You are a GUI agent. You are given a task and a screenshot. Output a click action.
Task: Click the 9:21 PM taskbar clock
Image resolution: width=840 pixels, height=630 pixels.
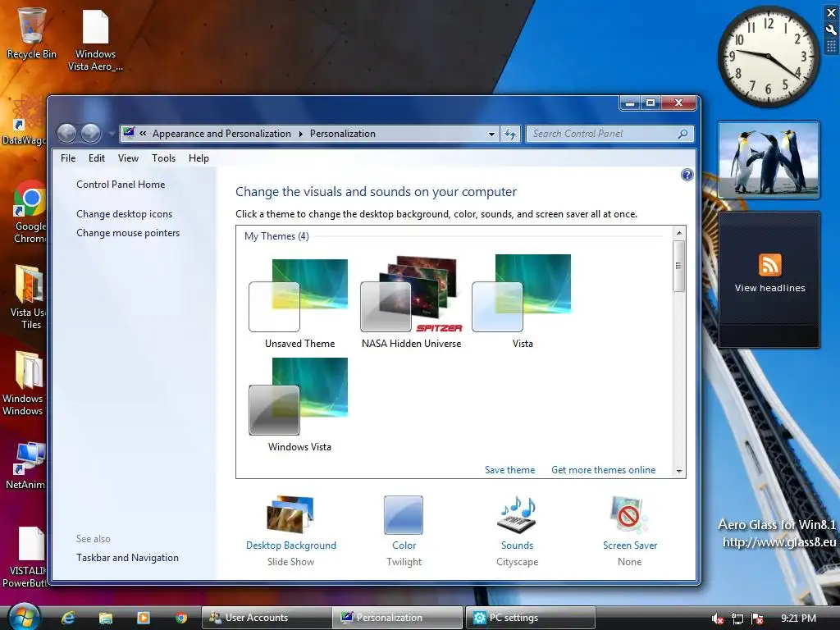[x=798, y=619]
